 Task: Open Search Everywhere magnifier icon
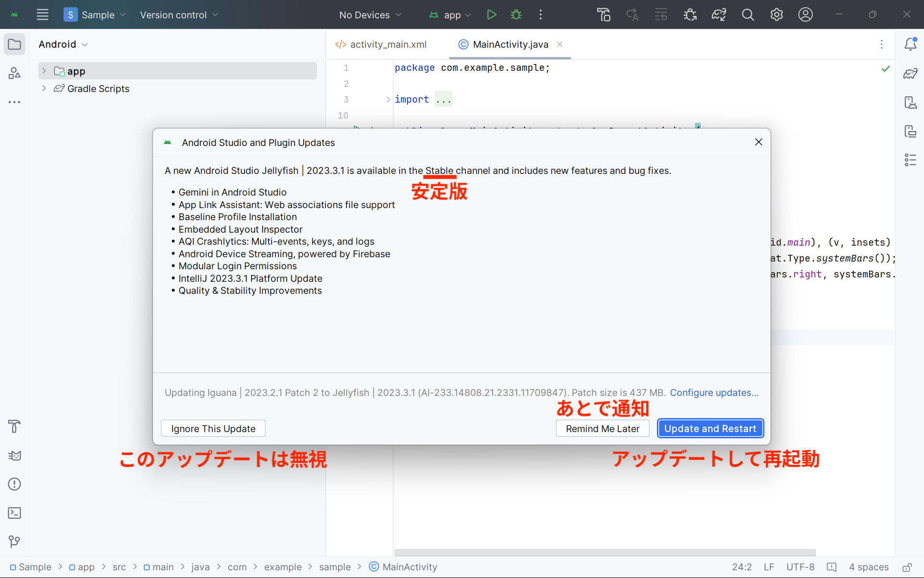[748, 14]
